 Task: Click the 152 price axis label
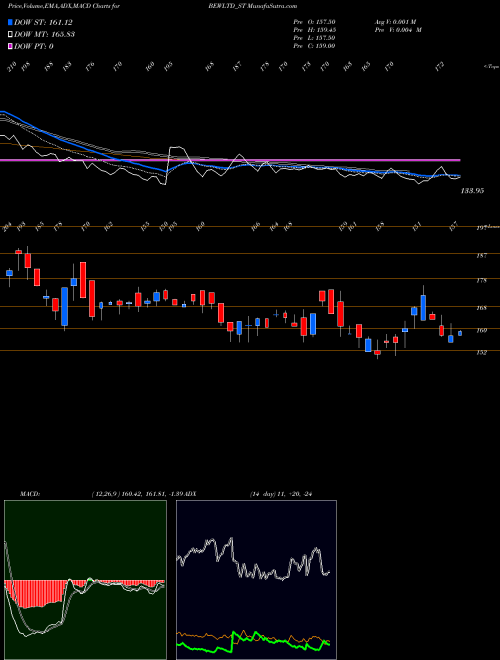[x=482, y=353]
